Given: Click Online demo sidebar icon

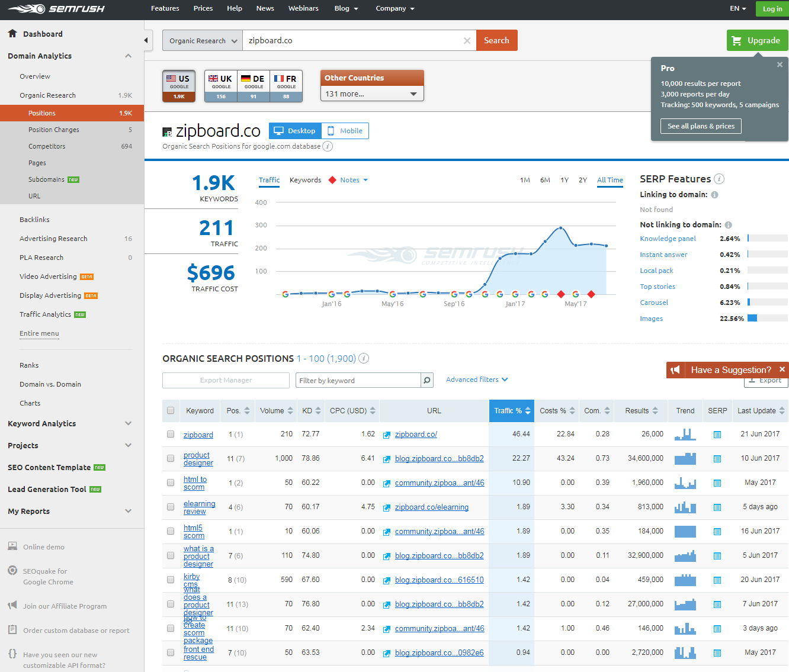Looking at the screenshot, I should [12, 546].
